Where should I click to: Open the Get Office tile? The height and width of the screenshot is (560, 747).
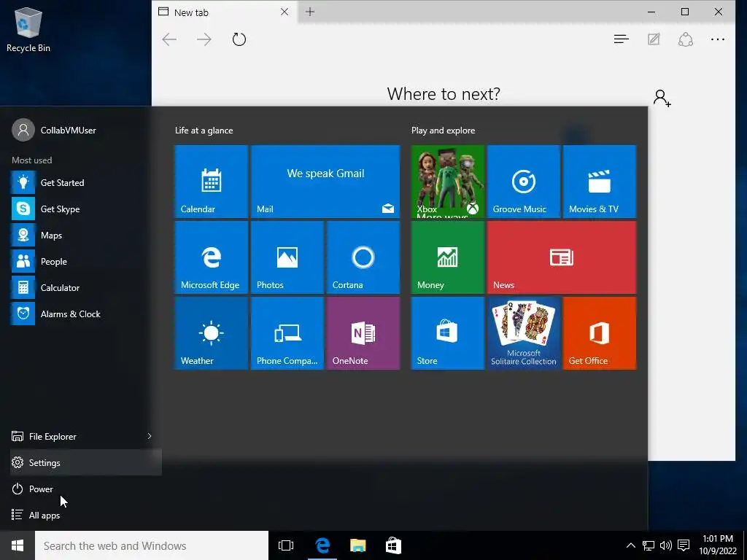point(600,332)
